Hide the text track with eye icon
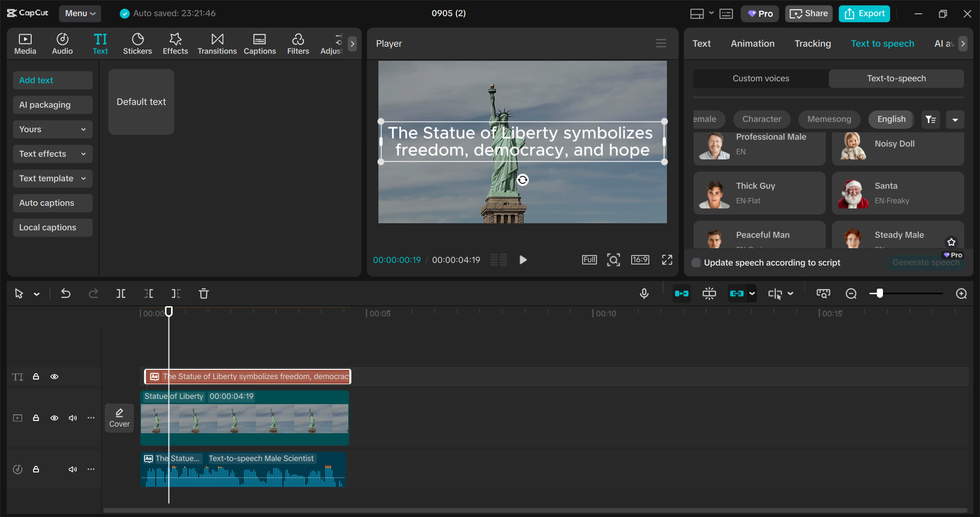 pos(54,377)
